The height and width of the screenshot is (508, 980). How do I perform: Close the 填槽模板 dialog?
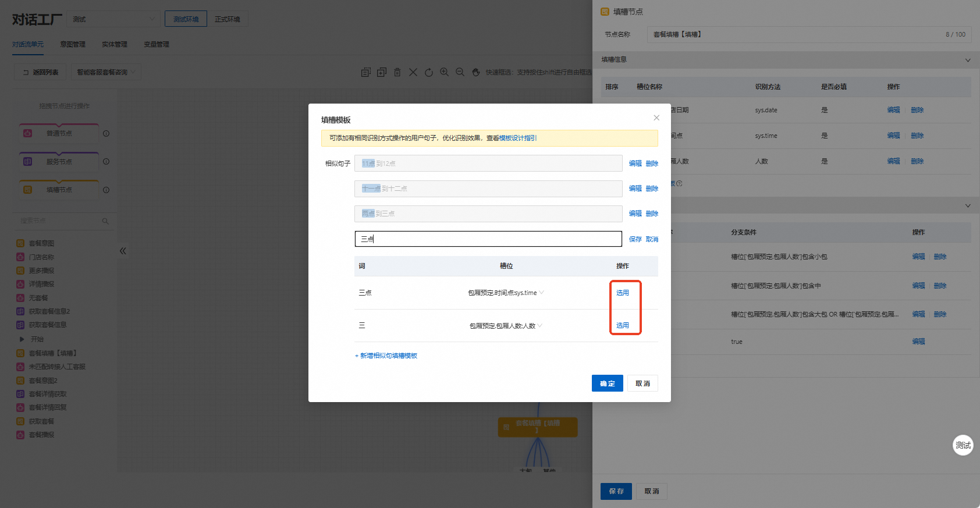656,118
